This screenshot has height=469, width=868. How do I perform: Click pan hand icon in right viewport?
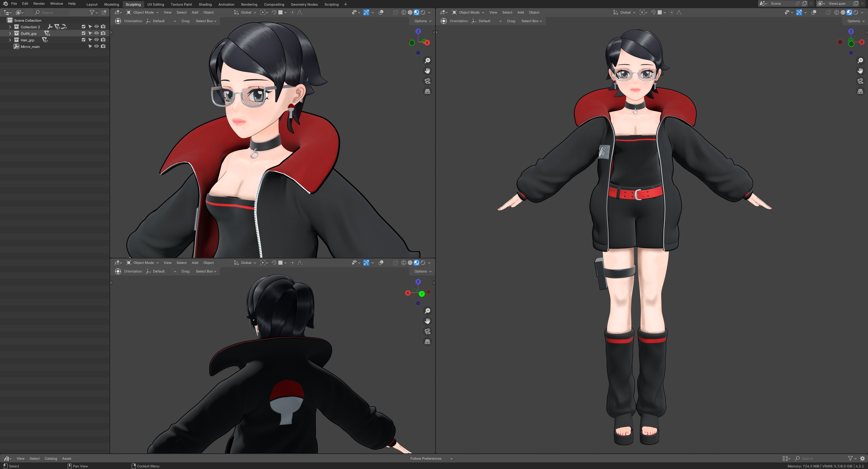pyautogui.click(x=860, y=71)
